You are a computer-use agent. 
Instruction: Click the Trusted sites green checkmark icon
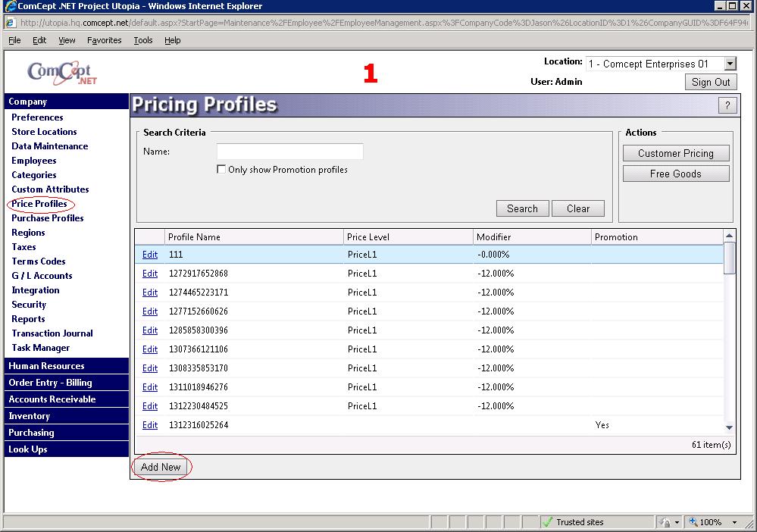pyautogui.click(x=547, y=522)
